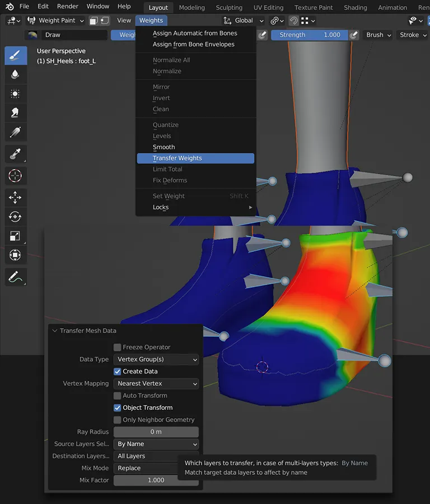
Task: Switch to the Shading workspace tab
Action: 356,7
